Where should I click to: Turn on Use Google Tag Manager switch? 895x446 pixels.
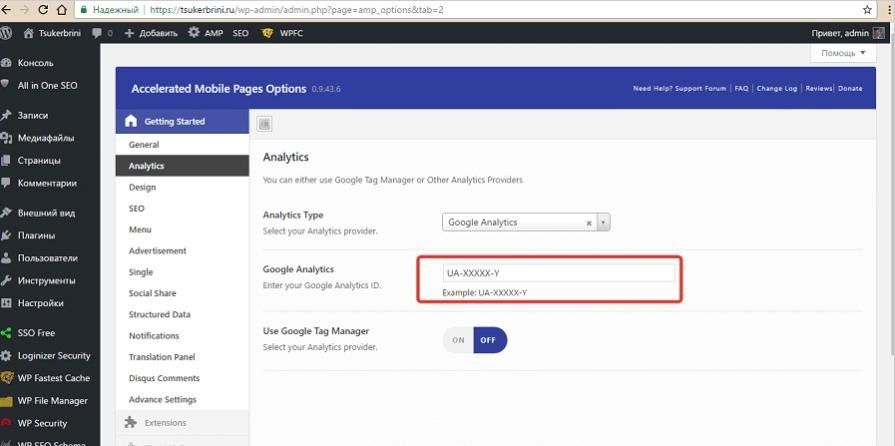(x=458, y=340)
